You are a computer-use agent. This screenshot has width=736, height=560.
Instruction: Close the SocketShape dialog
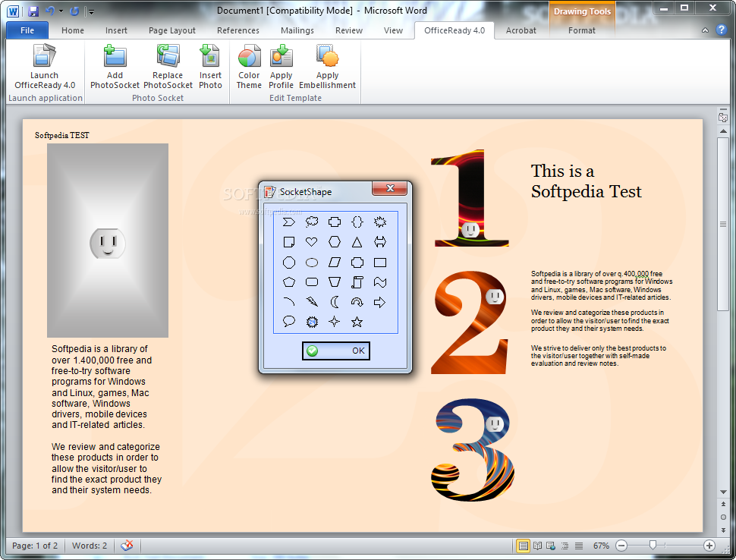pyautogui.click(x=389, y=188)
